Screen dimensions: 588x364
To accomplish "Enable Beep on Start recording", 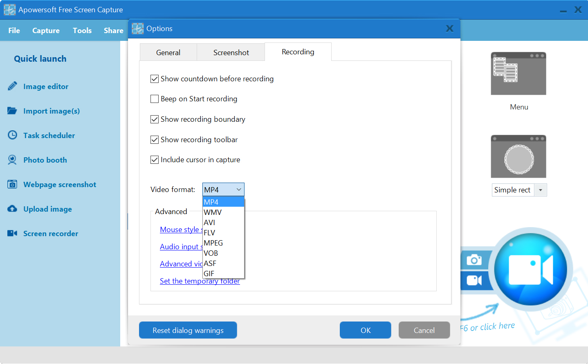I will pyautogui.click(x=155, y=99).
